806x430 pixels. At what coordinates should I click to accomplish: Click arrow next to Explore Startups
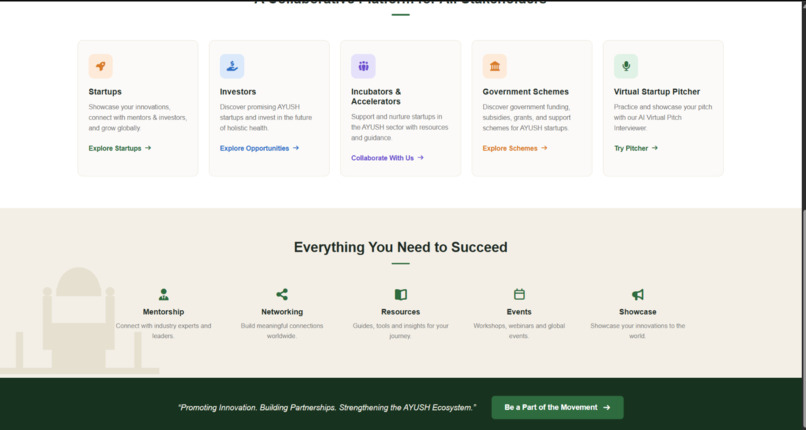coord(148,148)
